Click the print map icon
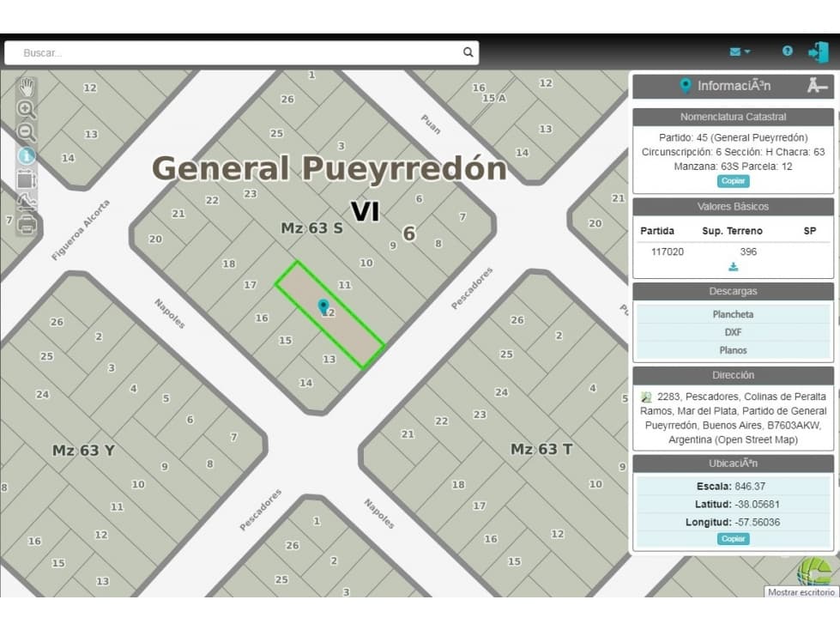The height and width of the screenshot is (630, 840). coord(27,225)
